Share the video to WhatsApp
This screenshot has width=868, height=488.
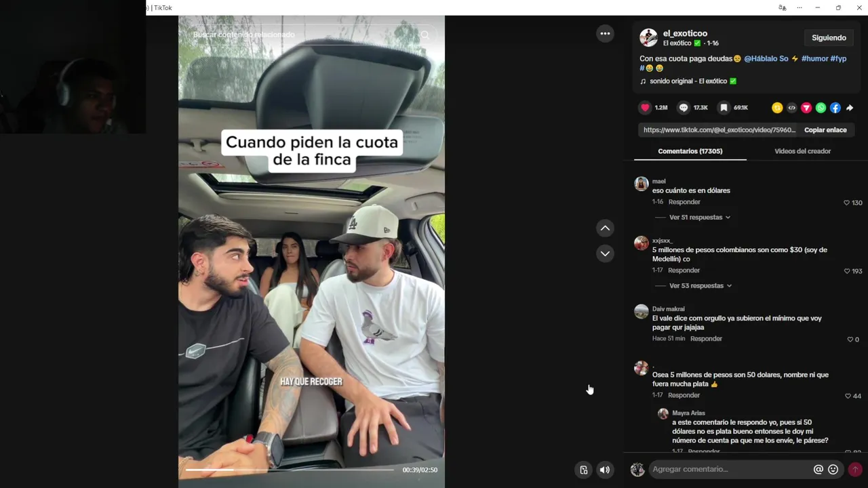click(x=821, y=108)
